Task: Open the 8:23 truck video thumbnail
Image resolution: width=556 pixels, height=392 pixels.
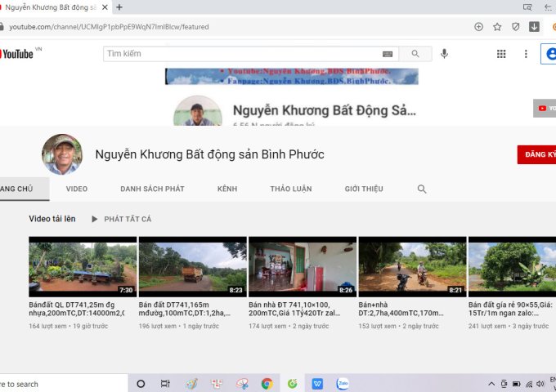Action: coord(192,267)
